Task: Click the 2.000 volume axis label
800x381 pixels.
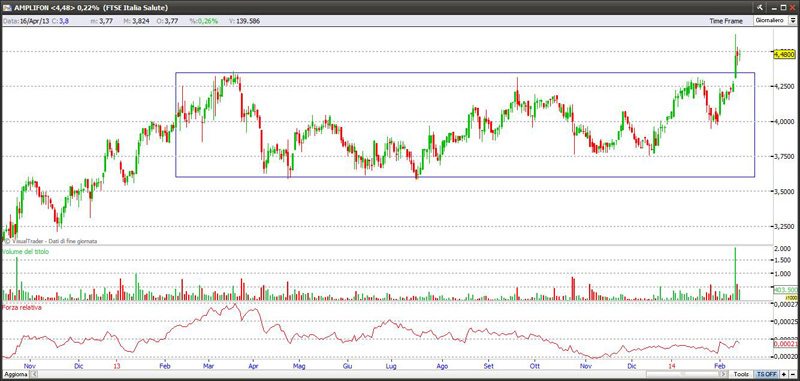Action: coord(783,248)
